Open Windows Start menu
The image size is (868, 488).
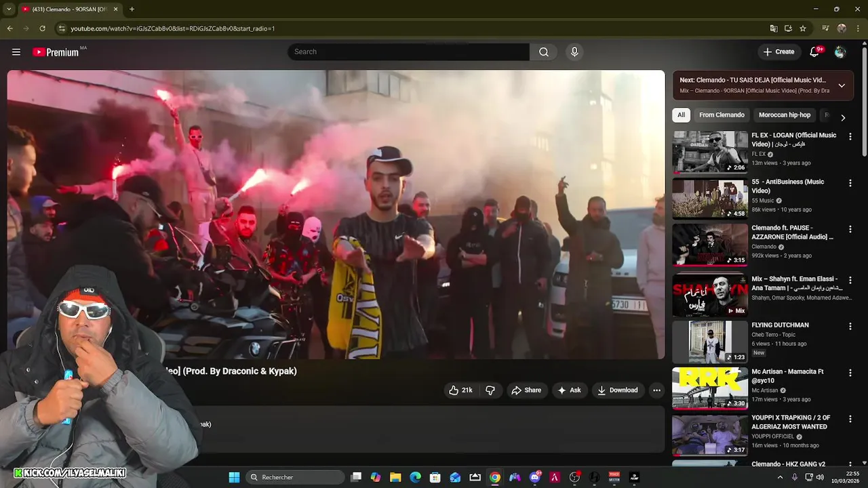point(234,477)
